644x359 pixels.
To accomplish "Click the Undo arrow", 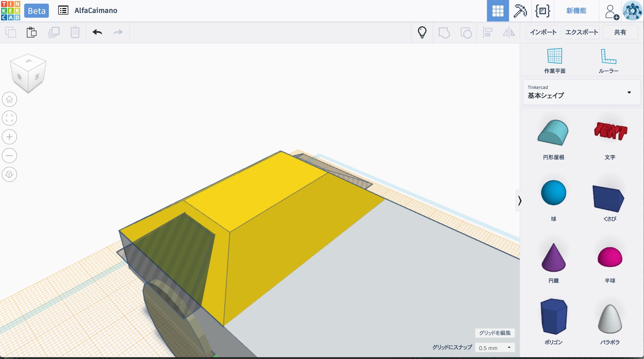I will pyautogui.click(x=97, y=32).
